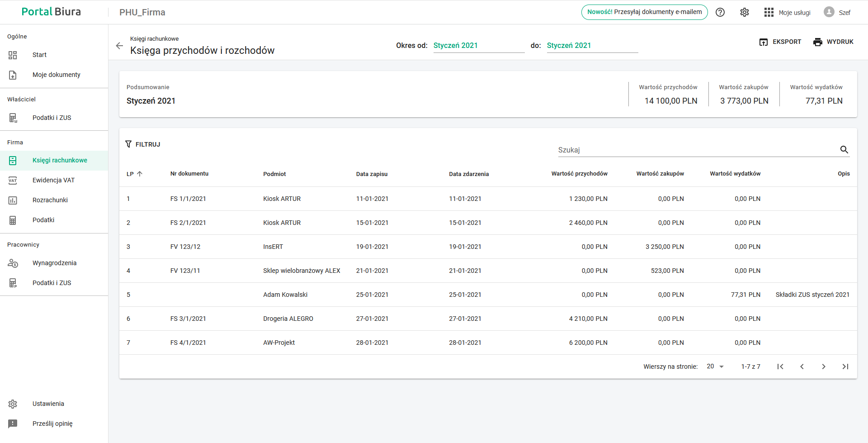Open the FILTRUJ filter options
Viewport: 868px width, 443px height.
tap(143, 144)
